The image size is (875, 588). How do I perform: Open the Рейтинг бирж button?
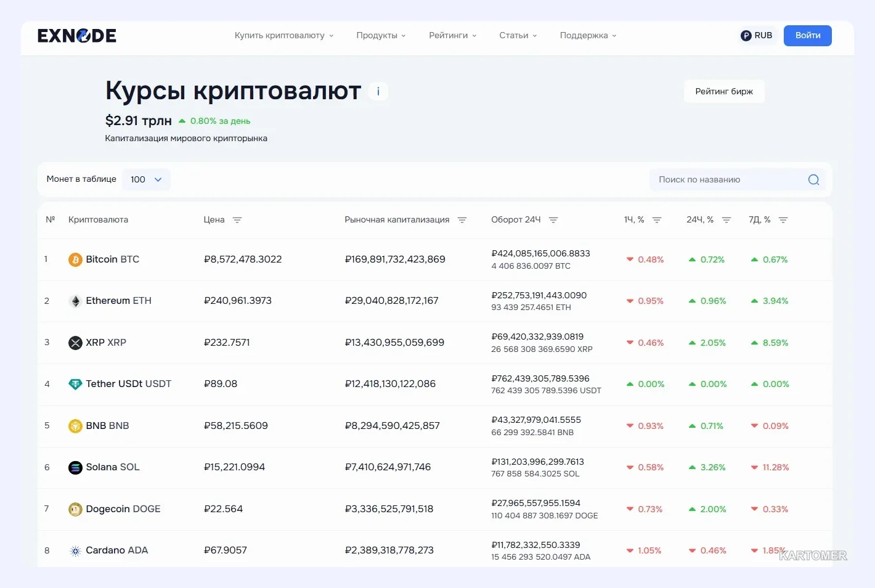724,91
